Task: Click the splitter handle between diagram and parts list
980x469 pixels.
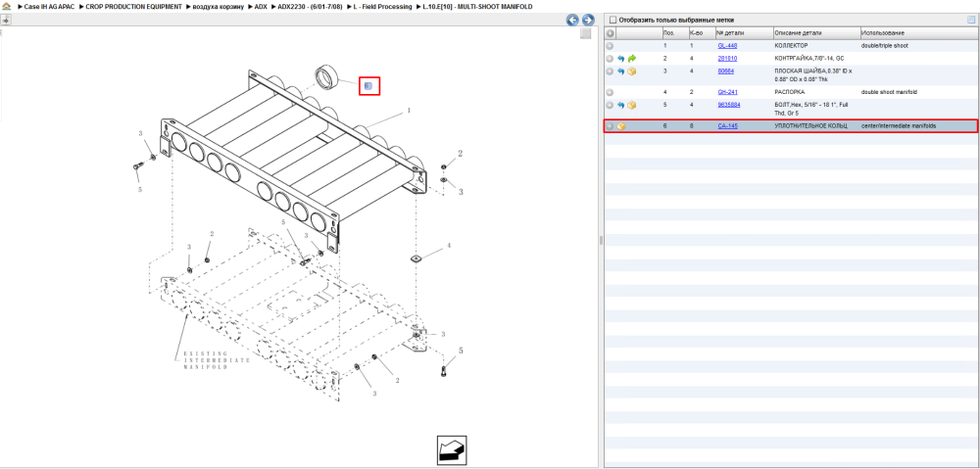Action: [600, 241]
